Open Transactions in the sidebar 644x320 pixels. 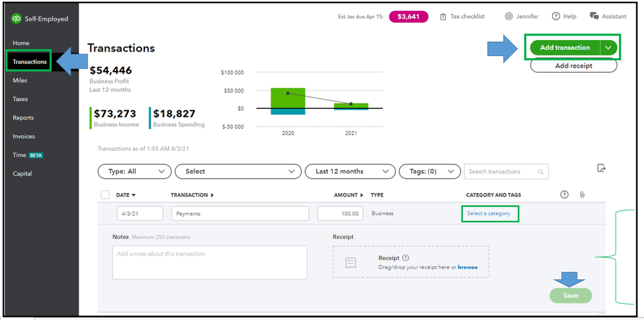[30, 62]
